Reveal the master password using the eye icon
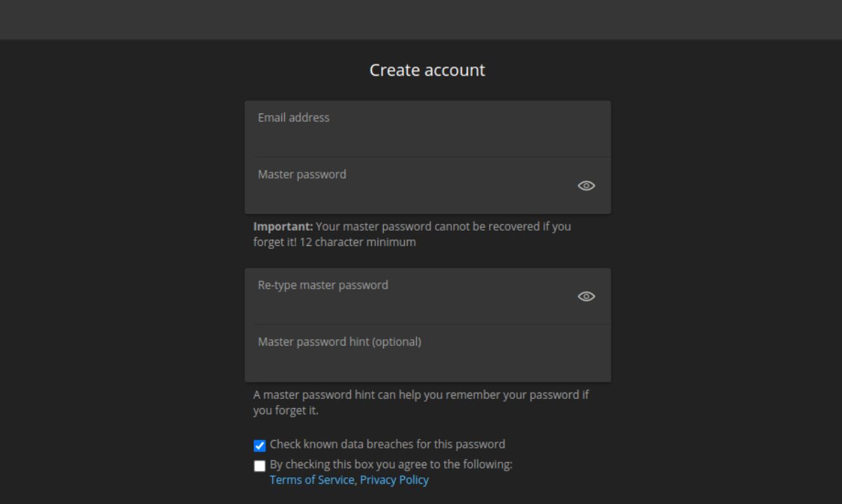 587,186
